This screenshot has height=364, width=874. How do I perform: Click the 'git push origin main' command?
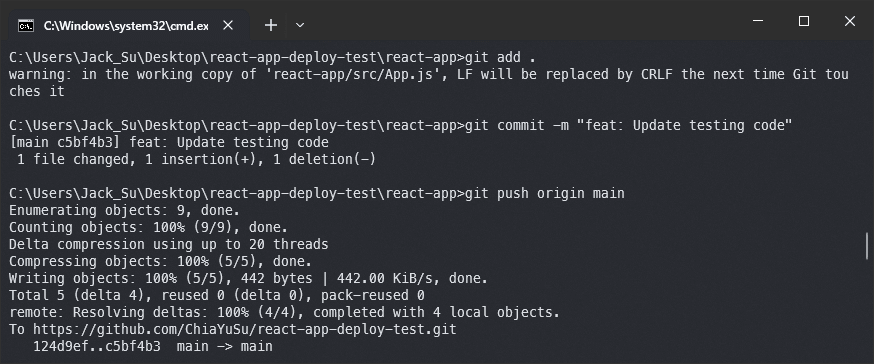click(x=545, y=193)
